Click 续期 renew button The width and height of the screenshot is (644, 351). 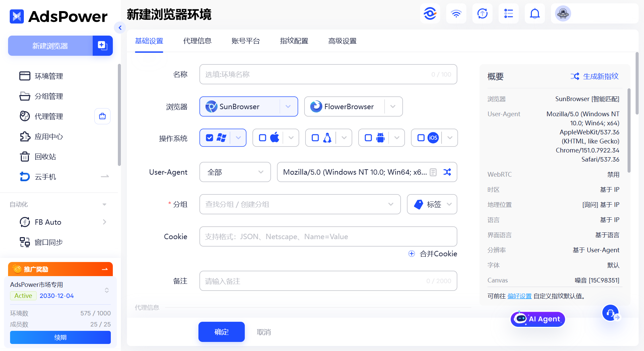pos(60,337)
